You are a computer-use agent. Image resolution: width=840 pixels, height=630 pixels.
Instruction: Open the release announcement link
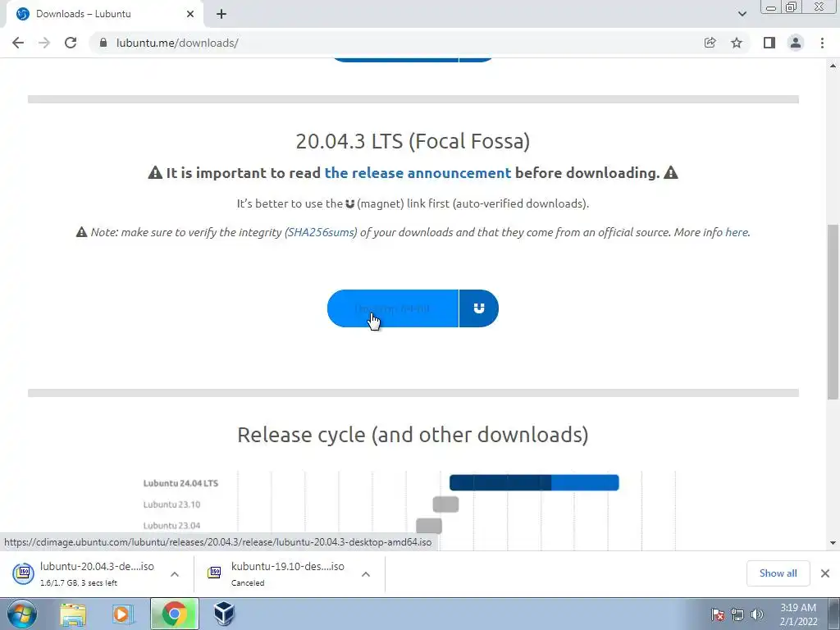pyautogui.click(x=418, y=173)
